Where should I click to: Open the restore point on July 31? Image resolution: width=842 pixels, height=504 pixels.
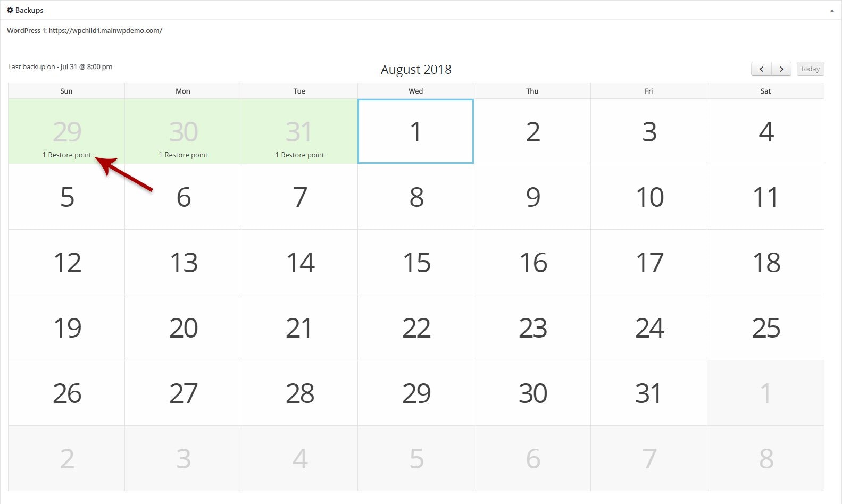pos(299,155)
